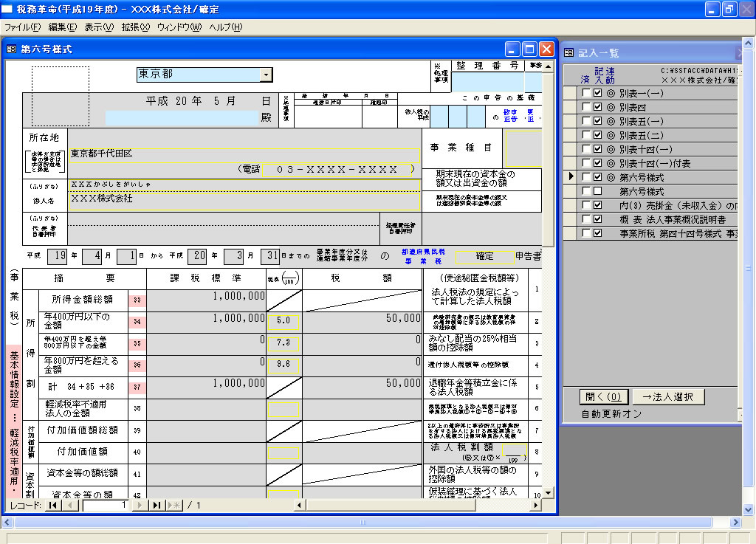
Task: Click the 第六号様式 window form icon
Action: [x=11, y=49]
